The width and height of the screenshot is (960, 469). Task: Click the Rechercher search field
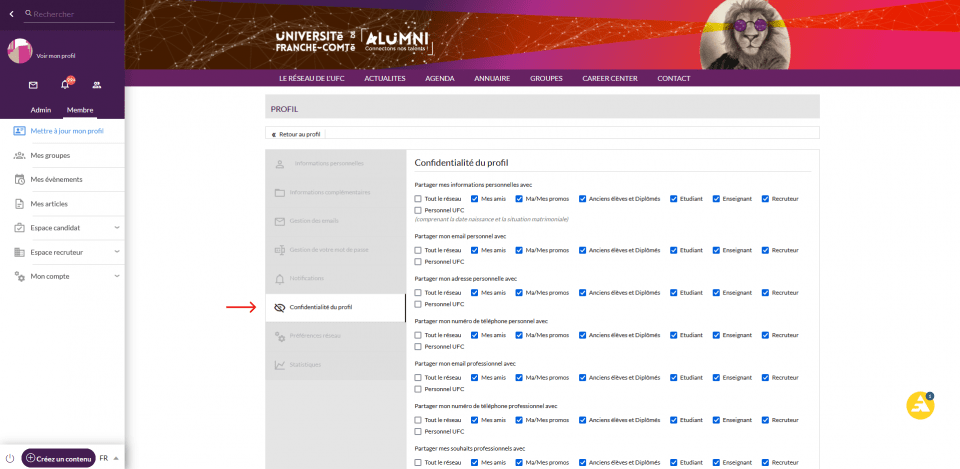(70, 14)
